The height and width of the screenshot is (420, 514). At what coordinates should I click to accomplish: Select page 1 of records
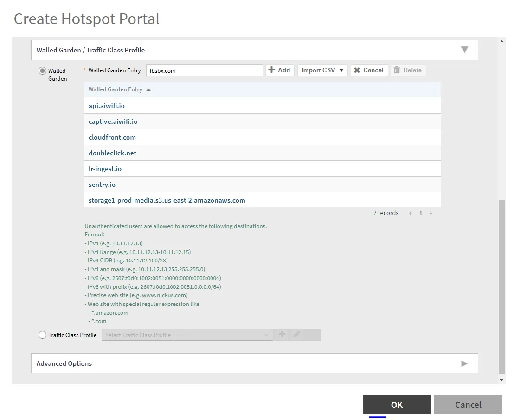(421, 213)
